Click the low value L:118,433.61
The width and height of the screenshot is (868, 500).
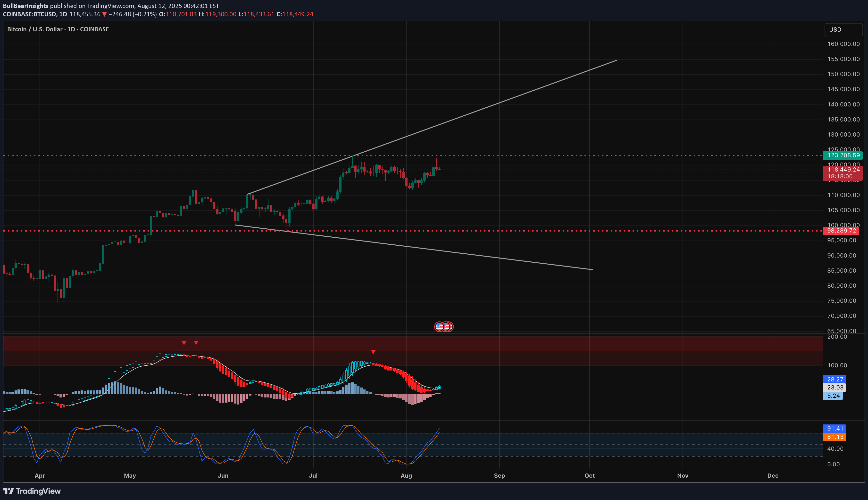256,14
